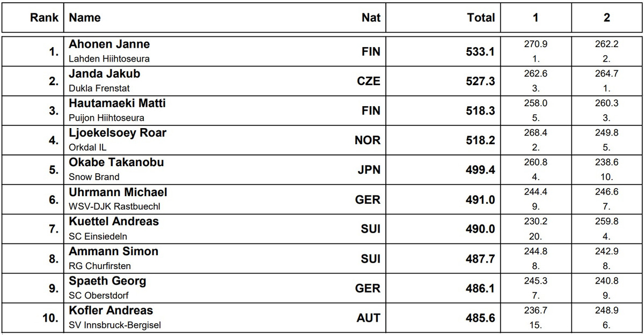Select the 270.9 first-round score

click(536, 44)
